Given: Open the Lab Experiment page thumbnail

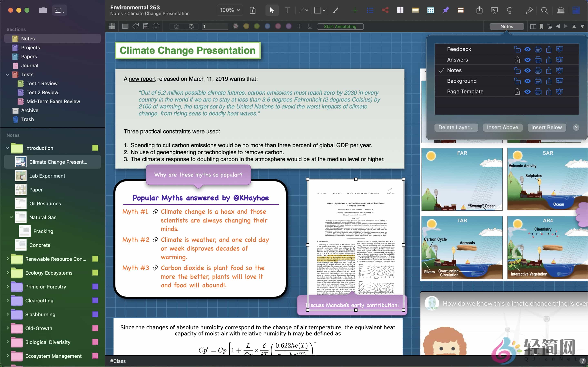Looking at the screenshot, I should 21,176.
